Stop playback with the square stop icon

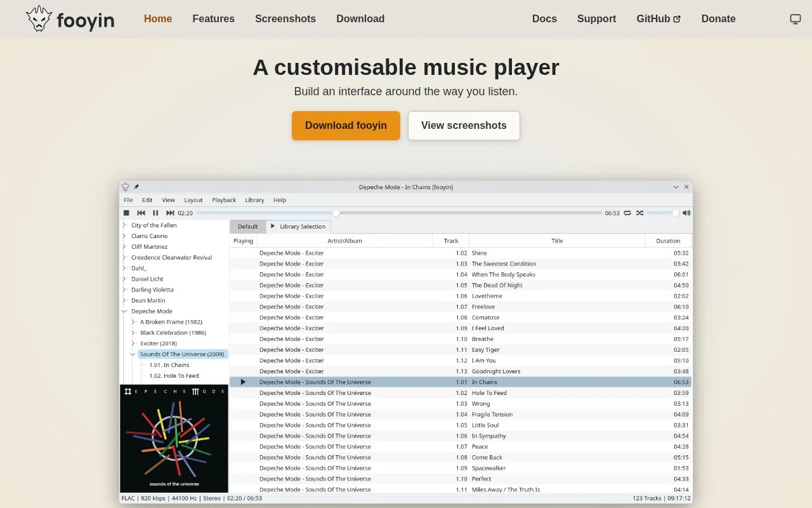pyautogui.click(x=126, y=213)
